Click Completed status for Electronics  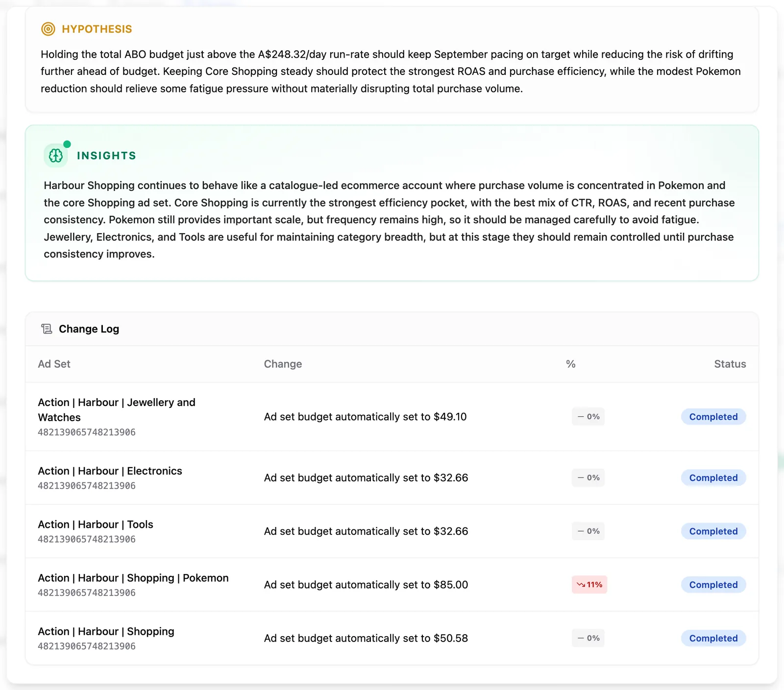pyautogui.click(x=713, y=477)
